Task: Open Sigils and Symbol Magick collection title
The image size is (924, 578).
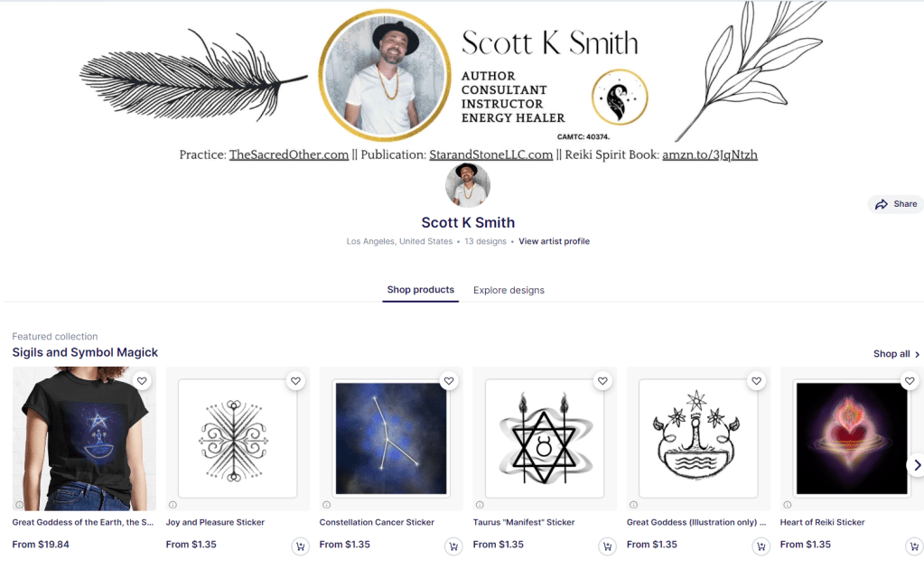Action: click(85, 352)
